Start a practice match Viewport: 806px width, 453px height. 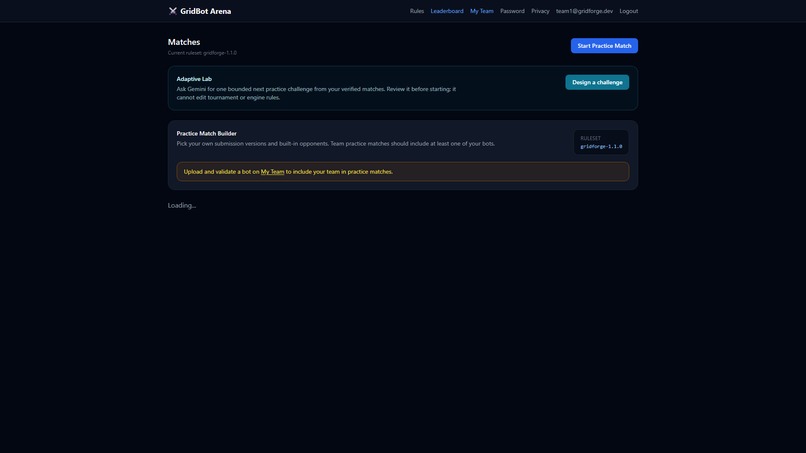604,46
